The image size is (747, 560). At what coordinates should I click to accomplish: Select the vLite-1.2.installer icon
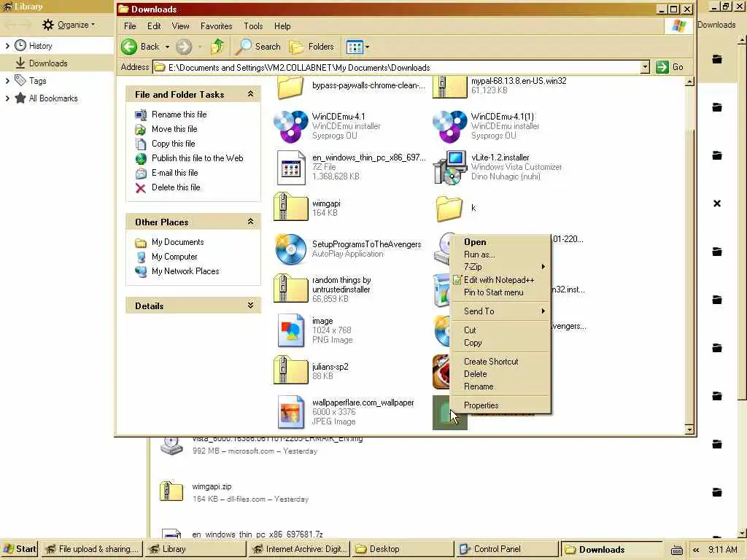449,167
